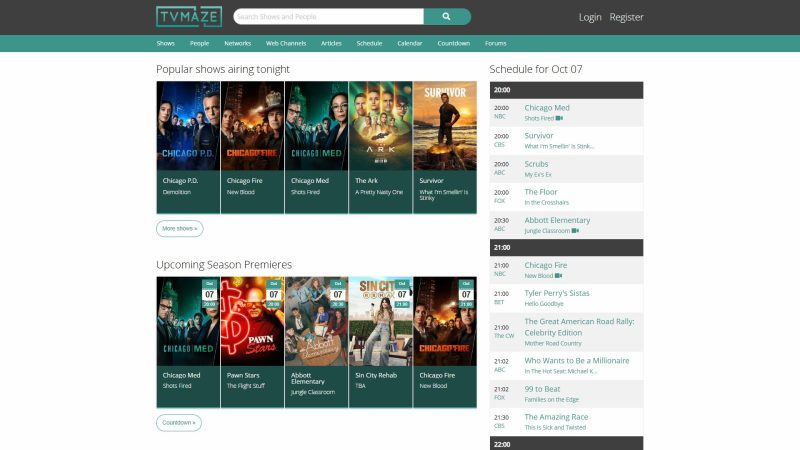Open The Amazing Race schedule entry
Screen dimensions: 800x450
point(556,417)
